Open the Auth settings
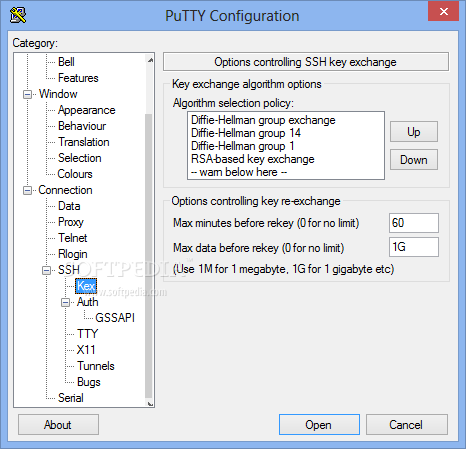 pos(87,302)
